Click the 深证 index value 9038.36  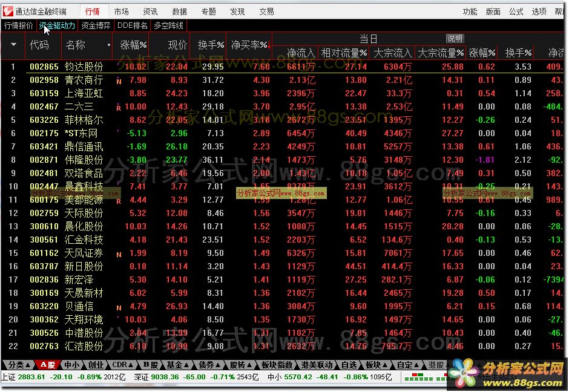click(165, 377)
